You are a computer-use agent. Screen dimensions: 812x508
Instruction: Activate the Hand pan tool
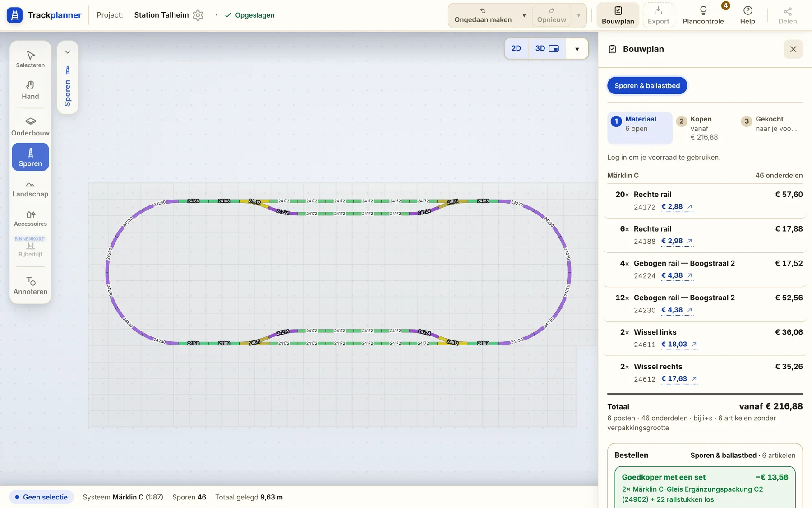[x=30, y=90]
